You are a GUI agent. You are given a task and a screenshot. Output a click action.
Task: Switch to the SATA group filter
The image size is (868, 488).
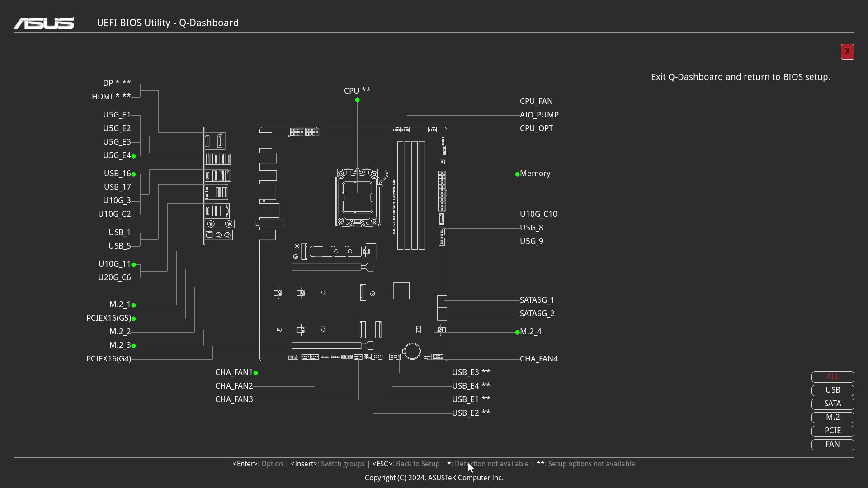833,404
